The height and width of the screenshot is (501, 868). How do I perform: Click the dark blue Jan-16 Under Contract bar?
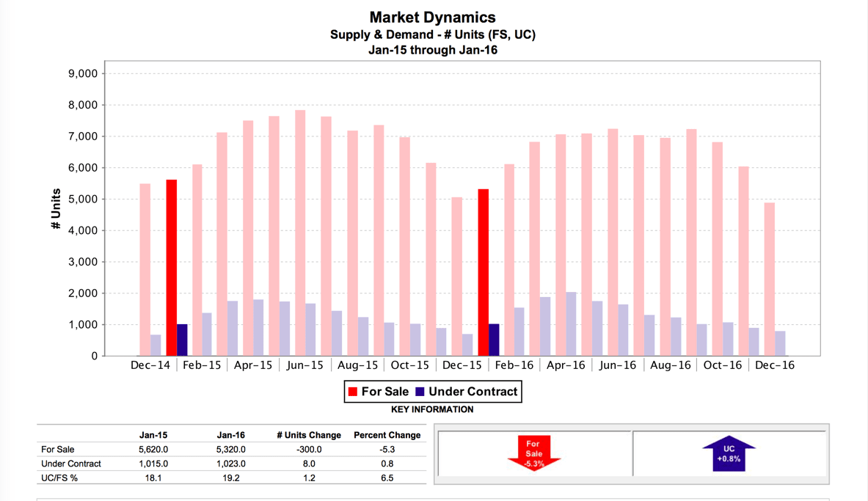[494, 340]
